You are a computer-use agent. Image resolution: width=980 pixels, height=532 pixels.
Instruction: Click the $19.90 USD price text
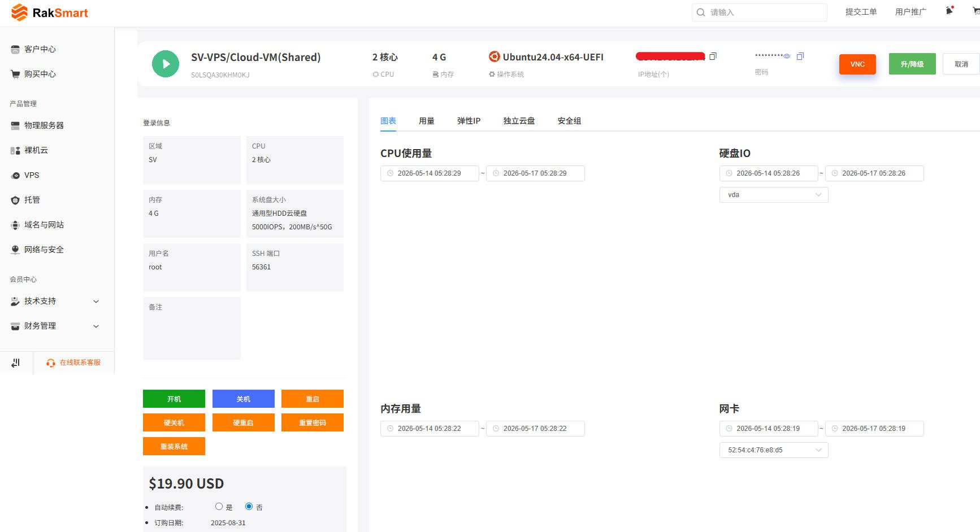click(187, 484)
